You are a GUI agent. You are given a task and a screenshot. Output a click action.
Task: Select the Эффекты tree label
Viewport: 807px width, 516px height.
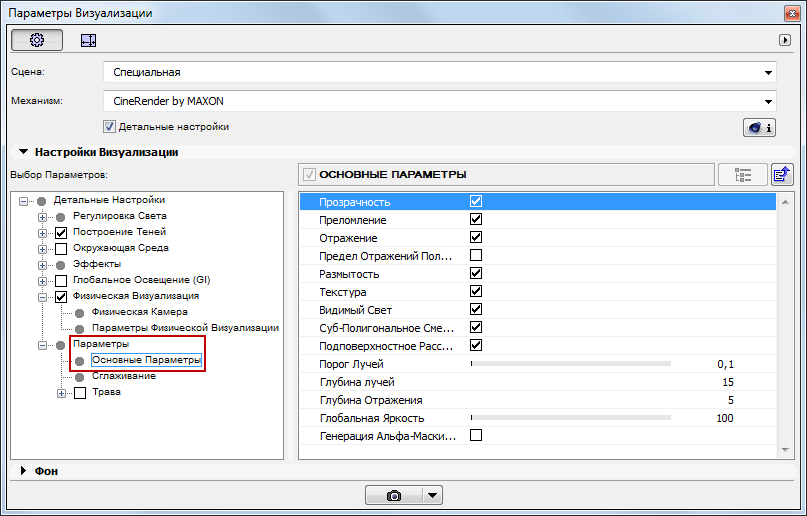click(97, 264)
